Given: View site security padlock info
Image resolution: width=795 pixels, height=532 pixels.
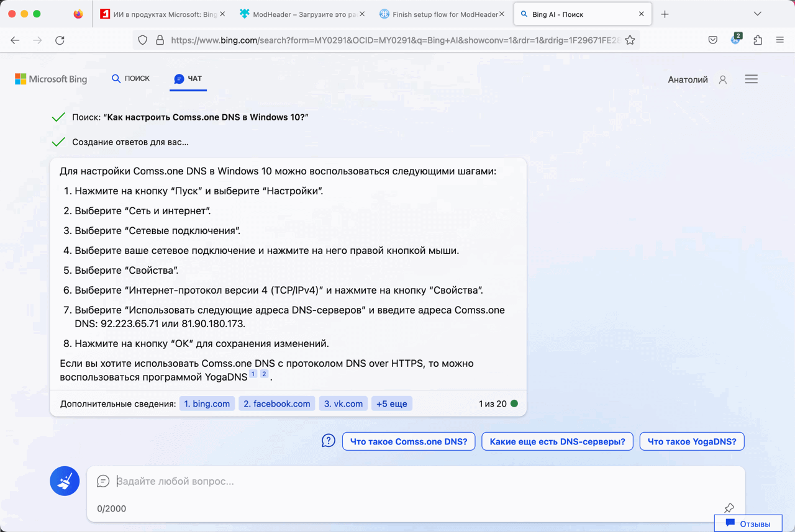Looking at the screenshot, I should [160, 40].
